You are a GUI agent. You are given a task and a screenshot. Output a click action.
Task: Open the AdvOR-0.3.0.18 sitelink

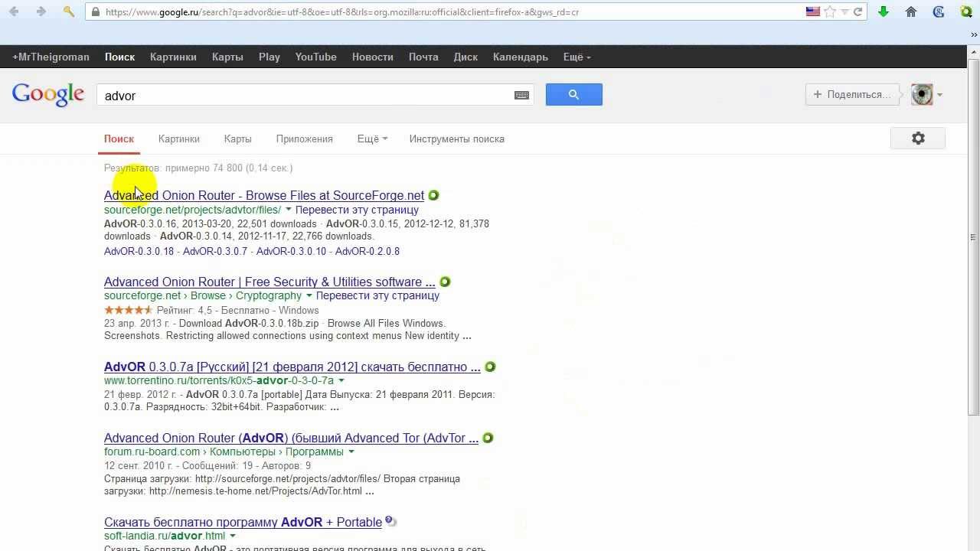click(x=139, y=251)
